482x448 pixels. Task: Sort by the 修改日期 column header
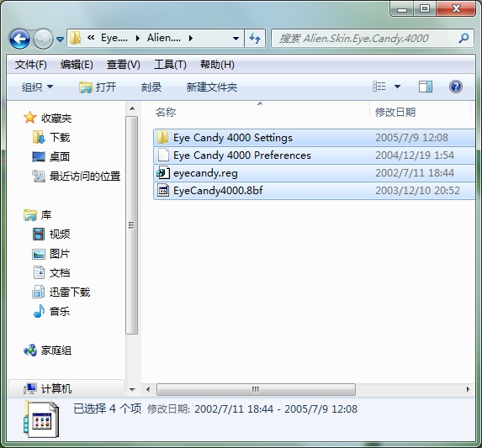click(395, 113)
